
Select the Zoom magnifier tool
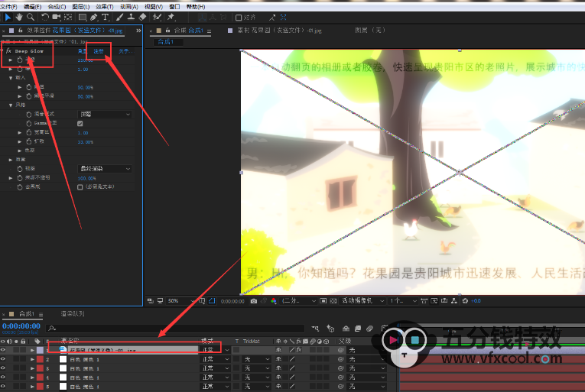tap(30, 17)
